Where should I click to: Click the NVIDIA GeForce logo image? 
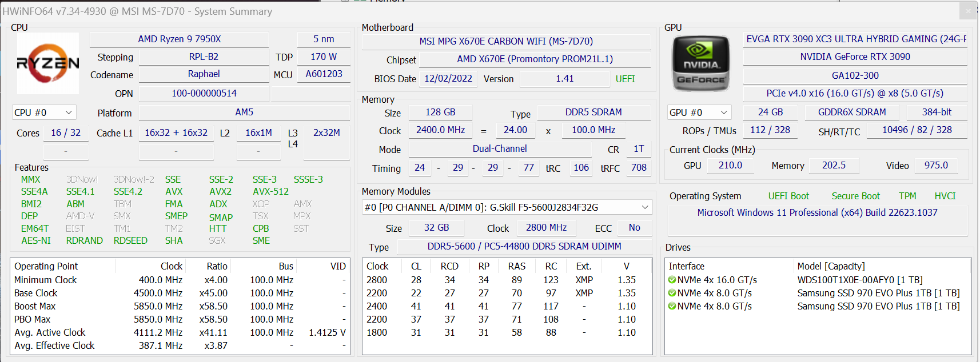(701, 63)
